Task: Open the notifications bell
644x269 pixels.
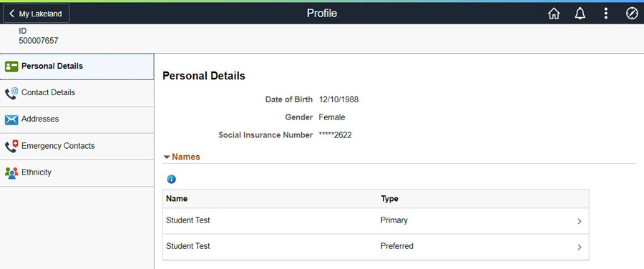Action: coord(580,14)
